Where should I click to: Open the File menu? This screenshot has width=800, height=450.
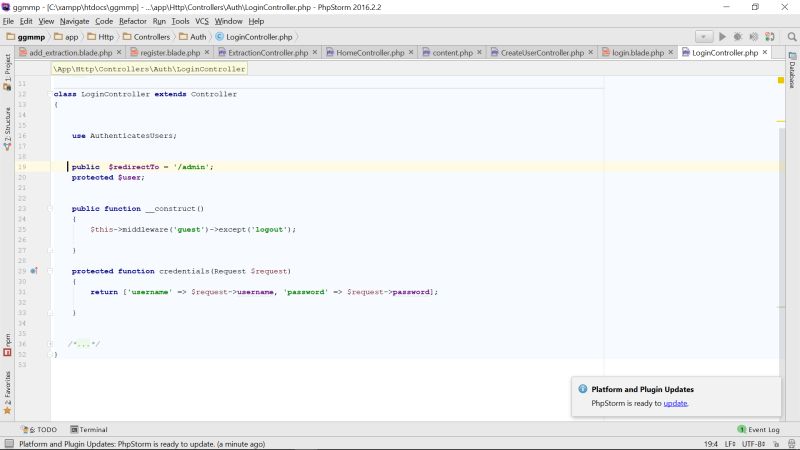[x=8, y=21]
